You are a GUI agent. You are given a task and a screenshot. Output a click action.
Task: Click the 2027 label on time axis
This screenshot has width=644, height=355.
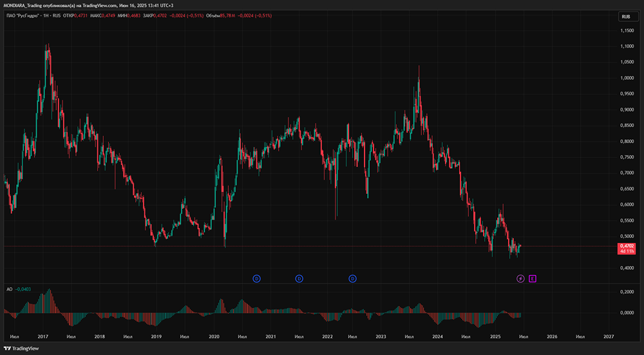pos(609,336)
